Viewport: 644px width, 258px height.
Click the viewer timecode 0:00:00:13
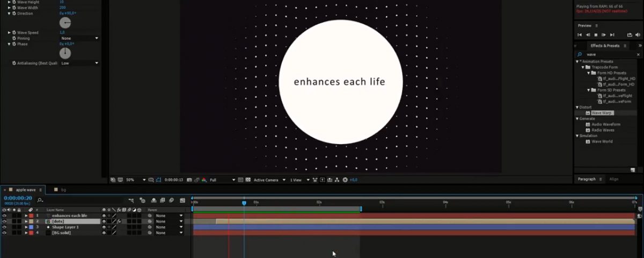click(x=174, y=180)
